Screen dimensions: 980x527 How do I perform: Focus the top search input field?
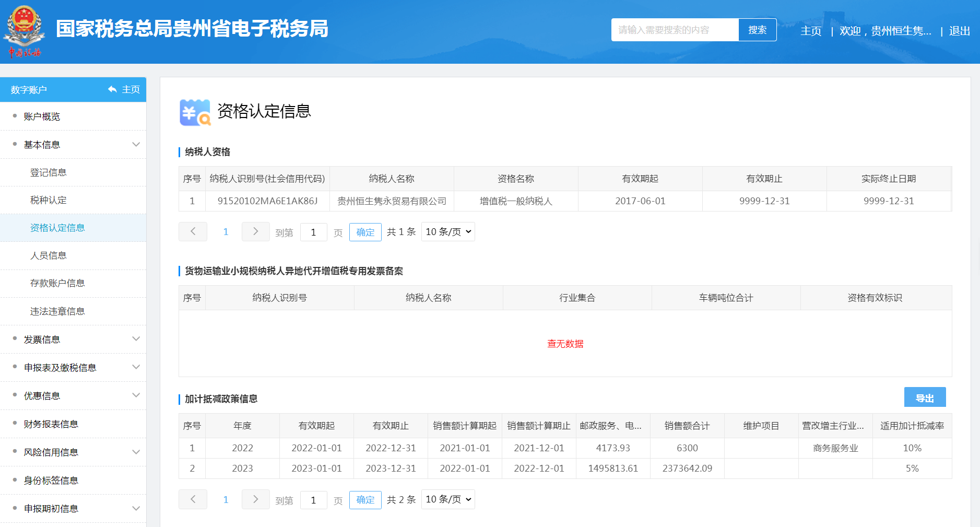tap(674, 30)
